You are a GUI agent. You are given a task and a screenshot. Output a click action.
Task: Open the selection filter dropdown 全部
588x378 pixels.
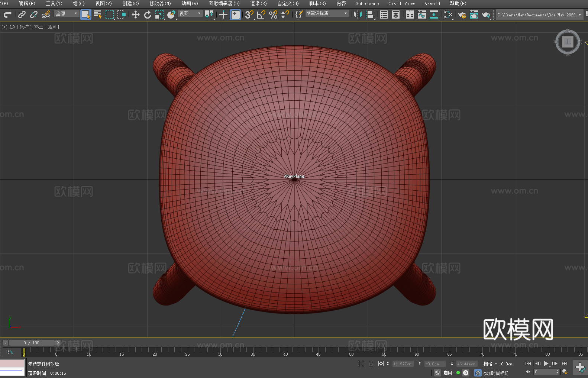click(67, 14)
